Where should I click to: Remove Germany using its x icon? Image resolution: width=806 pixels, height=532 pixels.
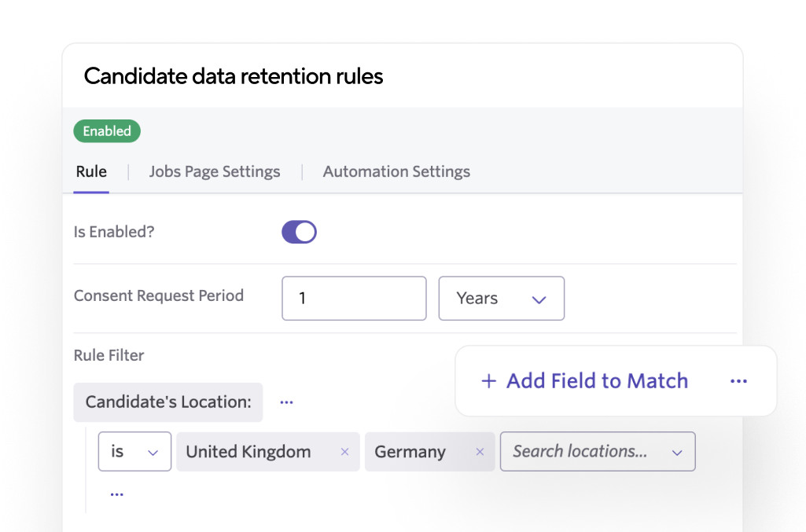coord(480,451)
